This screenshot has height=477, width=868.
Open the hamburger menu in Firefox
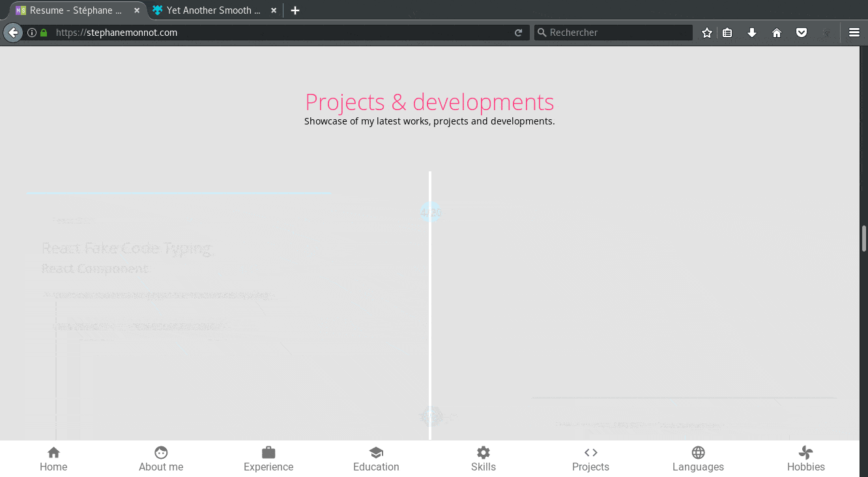854,33
